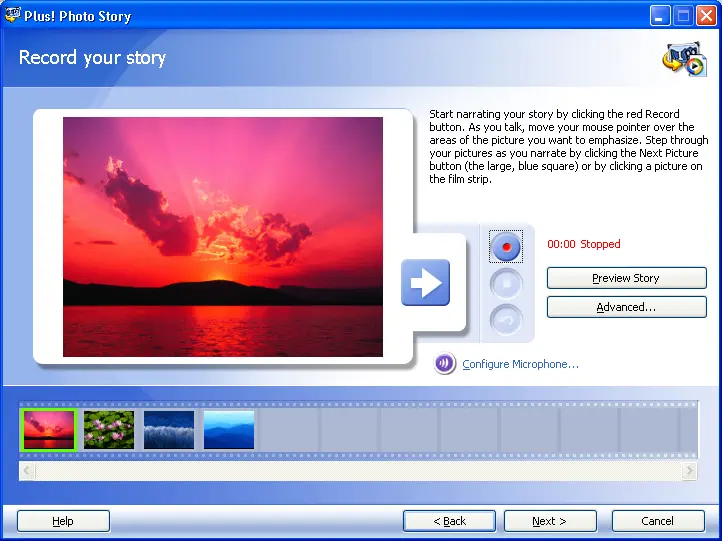This screenshot has width=722, height=541.
Task: Click the Delete narration undo button
Action: 507,321
